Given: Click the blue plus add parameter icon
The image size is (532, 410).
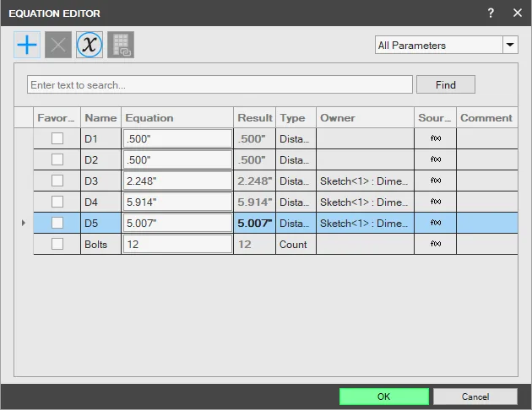Looking at the screenshot, I should pyautogui.click(x=27, y=45).
